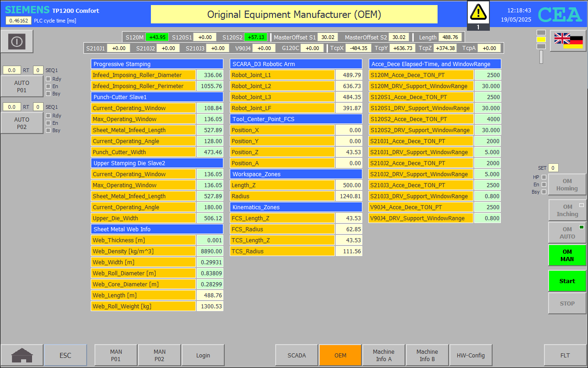Switch language using the UK/German flag
Image resolution: width=588 pixels, height=368 pixels.
click(x=568, y=41)
